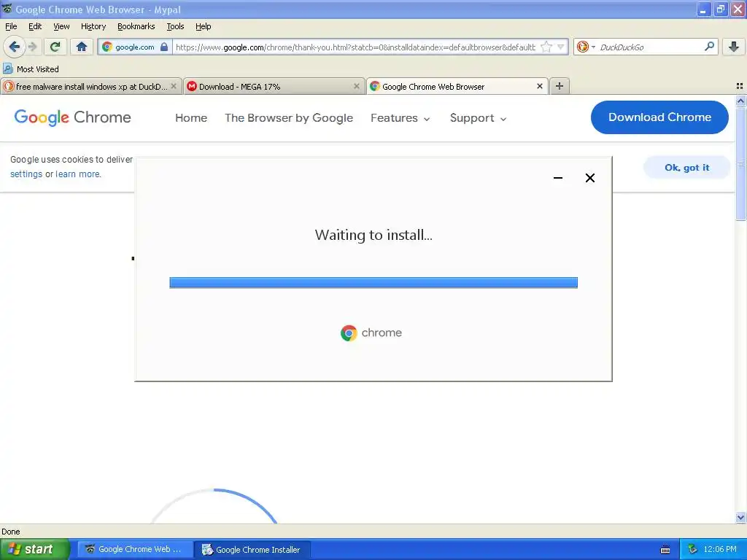The image size is (747, 560).
Task: Minimize the Mypal browser window
Action: 703,9
